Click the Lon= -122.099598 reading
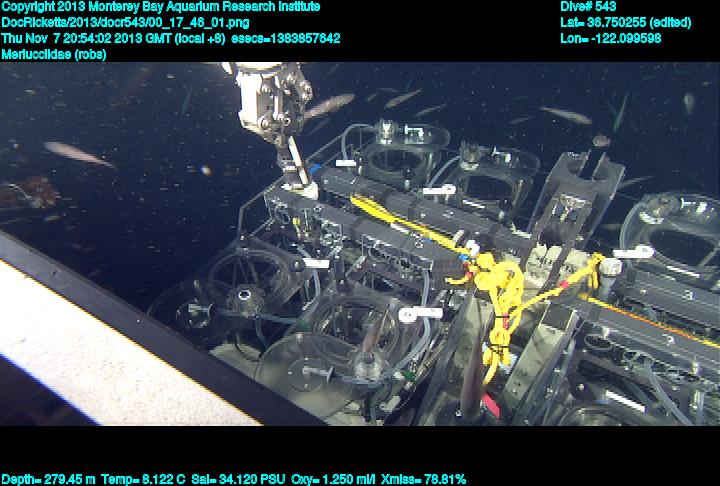Viewport: 720px width, 486px height. tap(611, 38)
